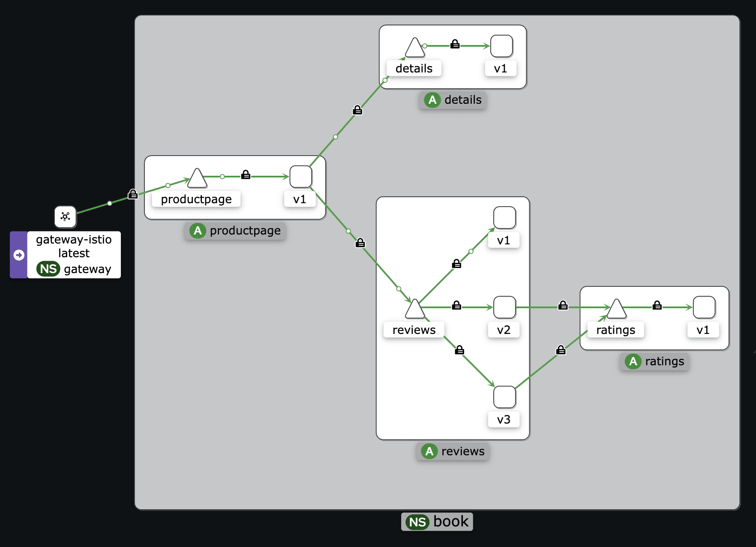Click lock icon between details service and v1
The image size is (756, 547).
[455, 44]
